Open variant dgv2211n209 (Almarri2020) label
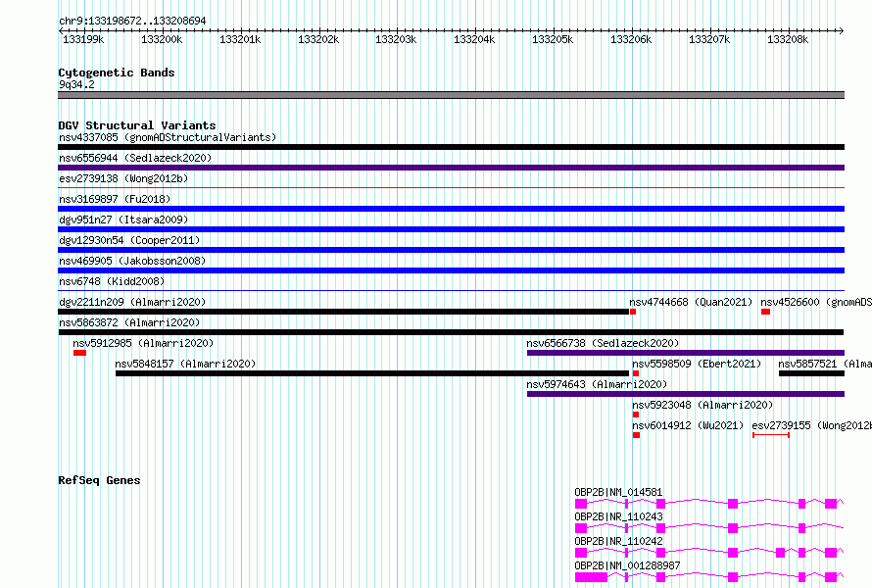 (132, 302)
